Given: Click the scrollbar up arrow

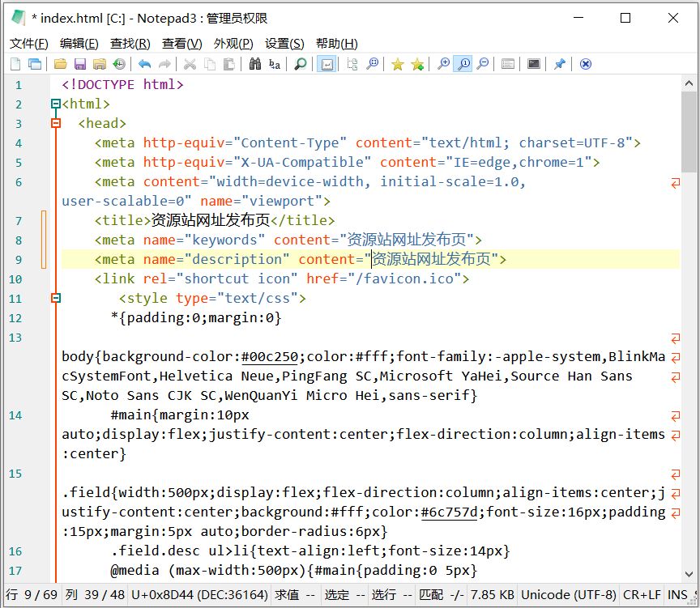Looking at the screenshot, I should 689,83.
